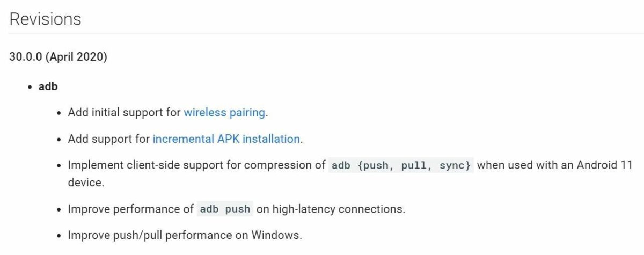Click the 30.0.0 (April 2020) version heading
Screen dimensions: 644x255
click(58, 57)
